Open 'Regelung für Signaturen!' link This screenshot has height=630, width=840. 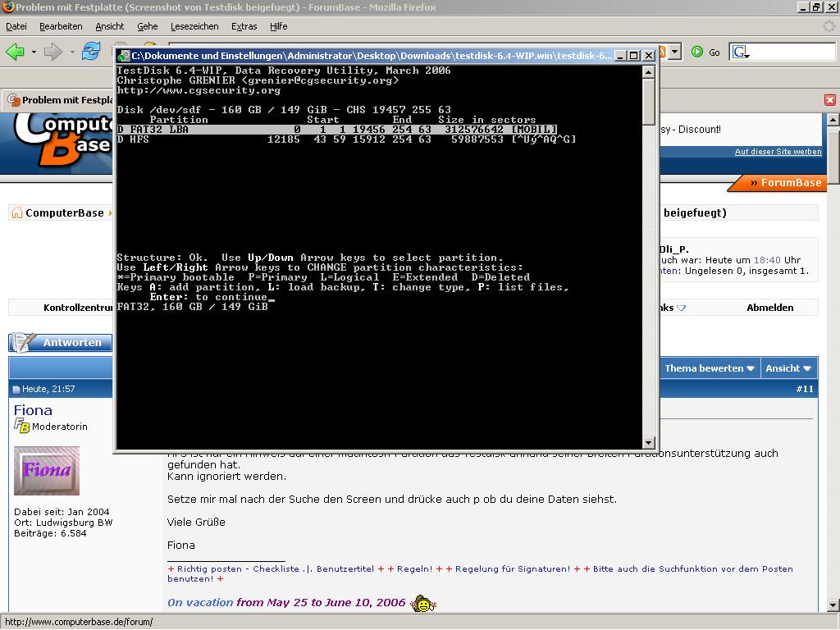[x=513, y=569]
